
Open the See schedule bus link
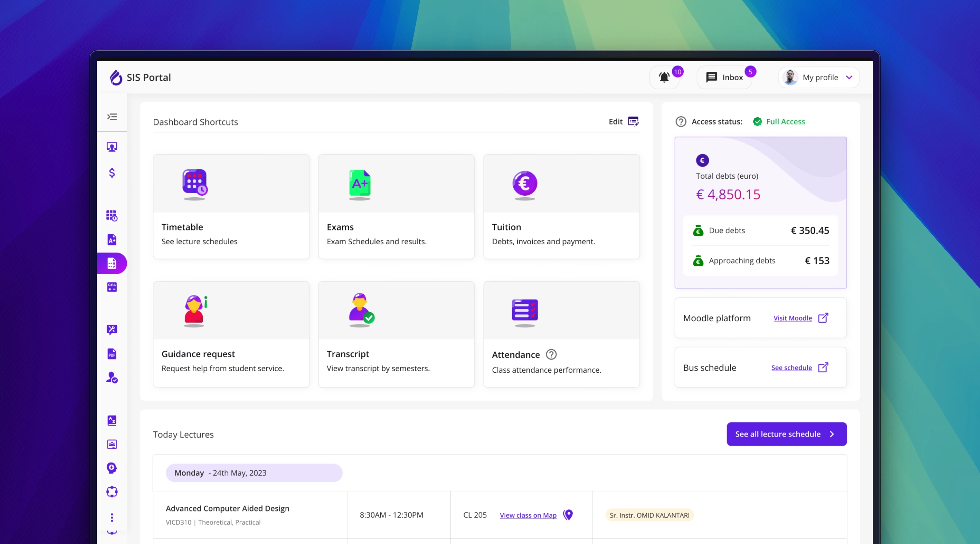coord(791,368)
